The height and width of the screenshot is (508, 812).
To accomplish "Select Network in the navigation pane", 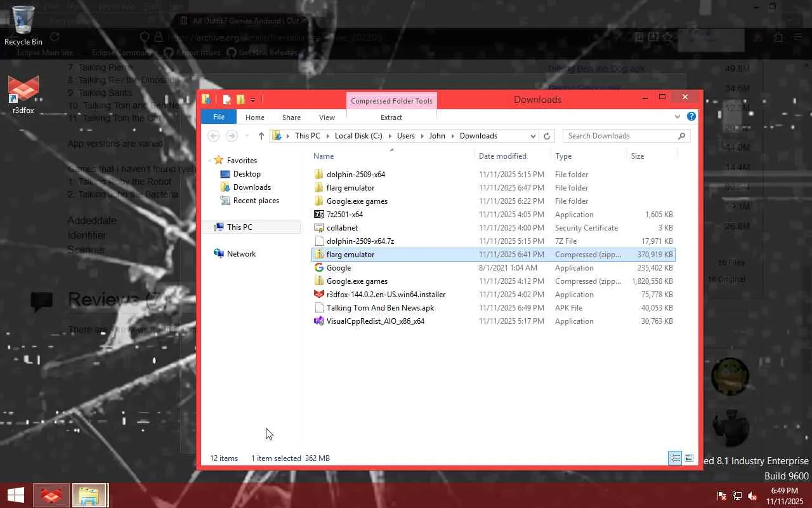I will pyautogui.click(x=241, y=254).
